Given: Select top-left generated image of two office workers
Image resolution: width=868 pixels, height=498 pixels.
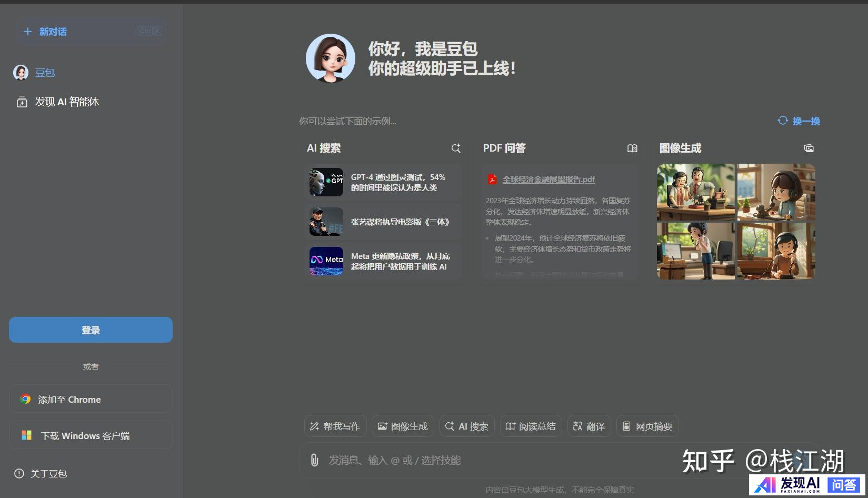Looking at the screenshot, I should pos(695,192).
